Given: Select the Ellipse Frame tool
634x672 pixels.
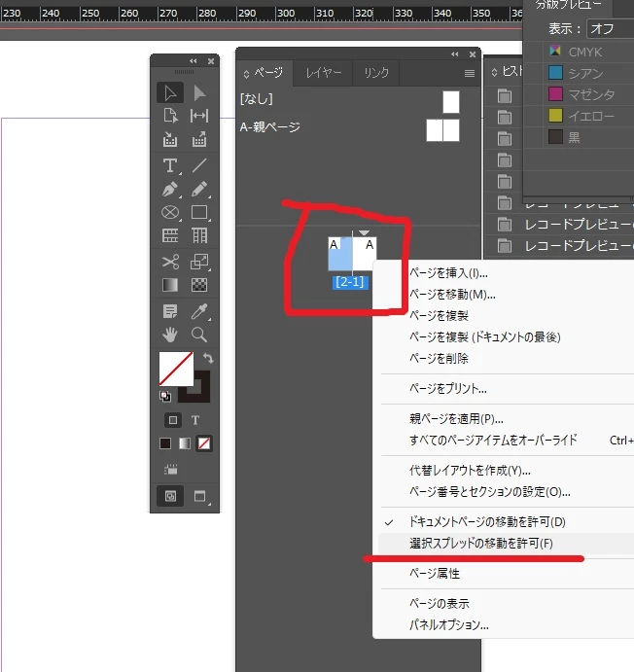Looking at the screenshot, I should click(x=170, y=212).
